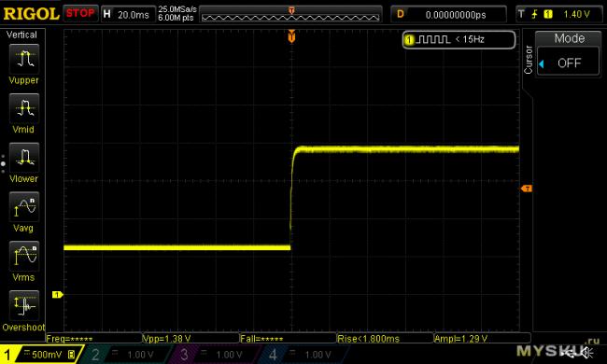
Task: Select the Overshoot measurement icon
Action: [24, 305]
